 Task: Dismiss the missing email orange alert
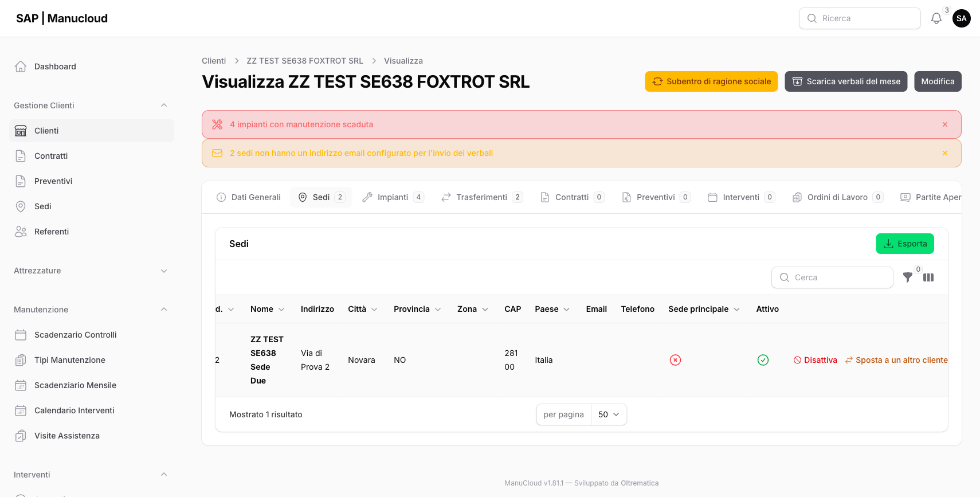[945, 153]
